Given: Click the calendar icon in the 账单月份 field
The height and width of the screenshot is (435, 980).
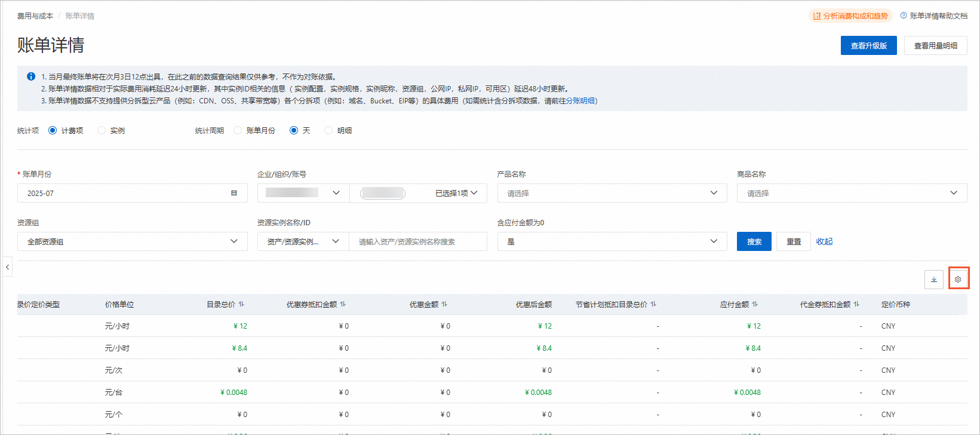Looking at the screenshot, I should pos(234,193).
